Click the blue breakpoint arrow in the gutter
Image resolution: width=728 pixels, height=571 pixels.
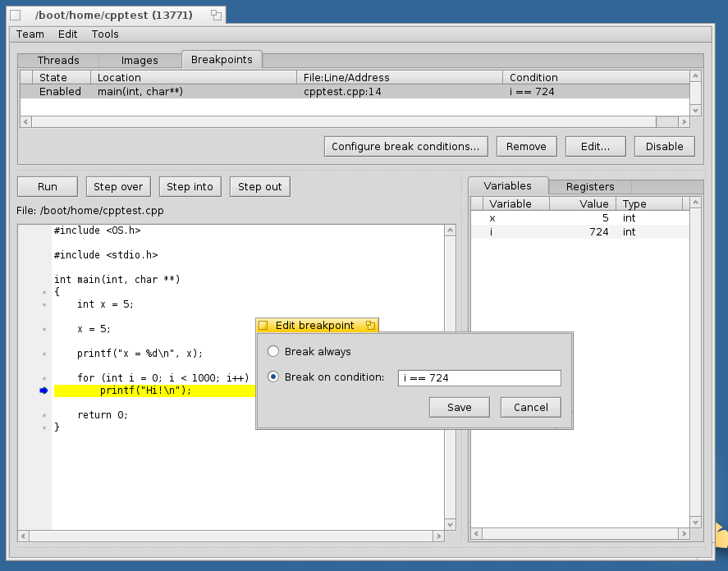coord(43,391)
